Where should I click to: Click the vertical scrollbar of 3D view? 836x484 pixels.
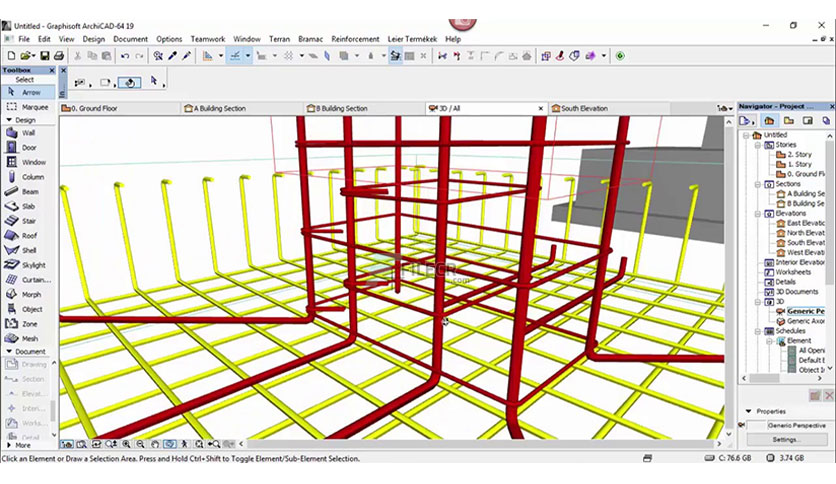pos(729,278)
